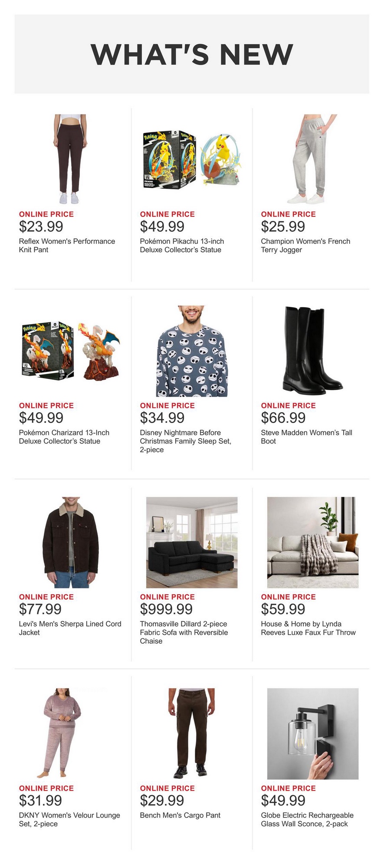384x868 pixels.
Task: Open the Reflex Women's Performance Knit Pant link
Action: point(67,246)
